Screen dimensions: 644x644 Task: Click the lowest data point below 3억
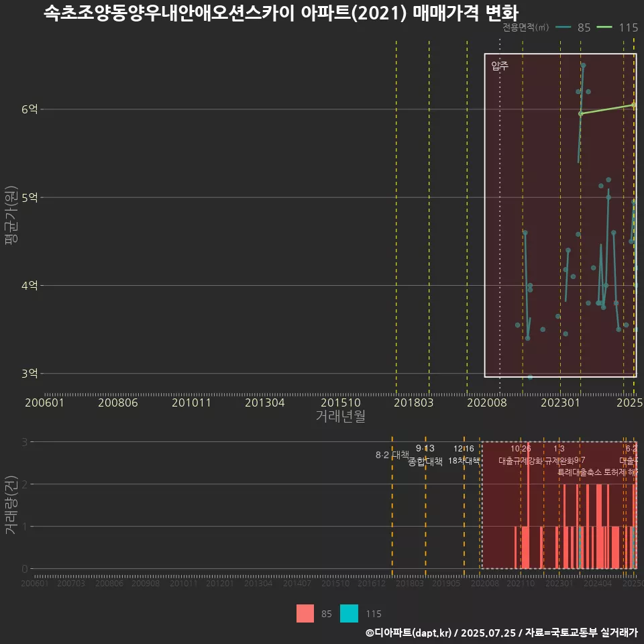coord(530,377)
